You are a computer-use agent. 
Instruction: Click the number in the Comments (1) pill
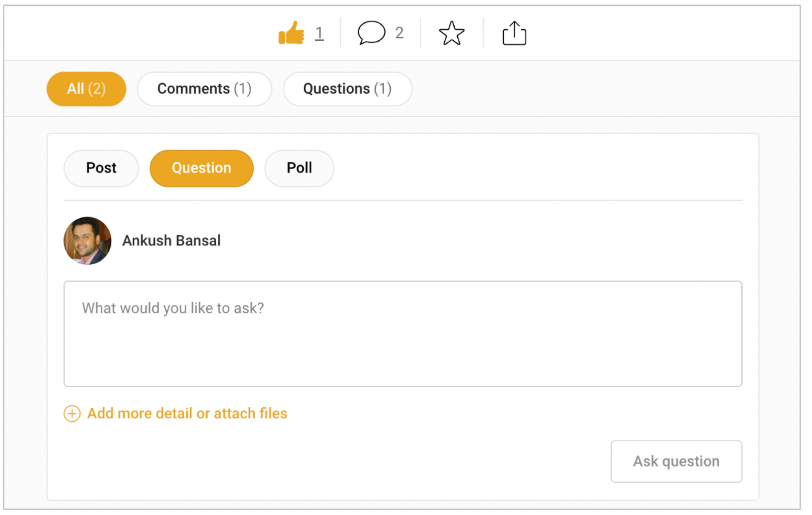243,89
